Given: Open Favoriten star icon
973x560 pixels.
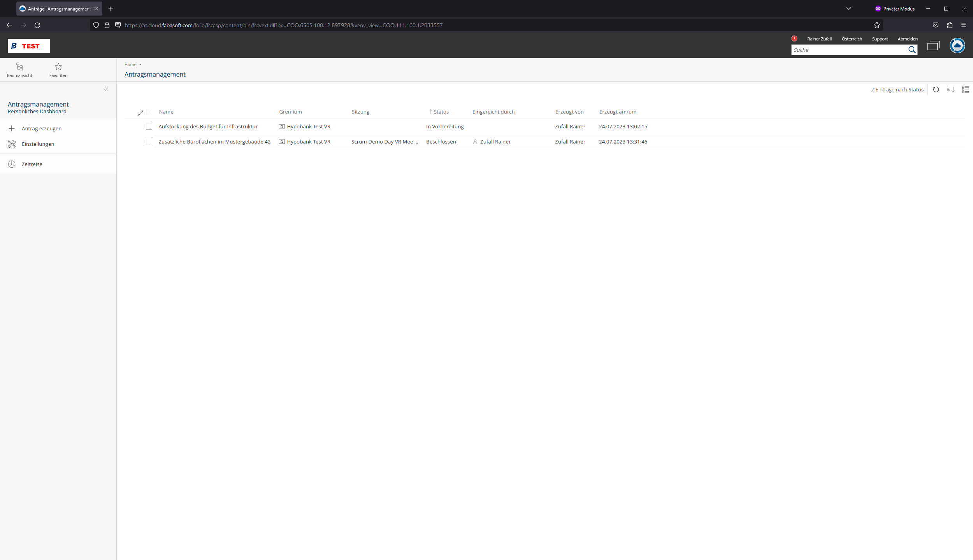Looking at the screenshot, I should 58,67.
